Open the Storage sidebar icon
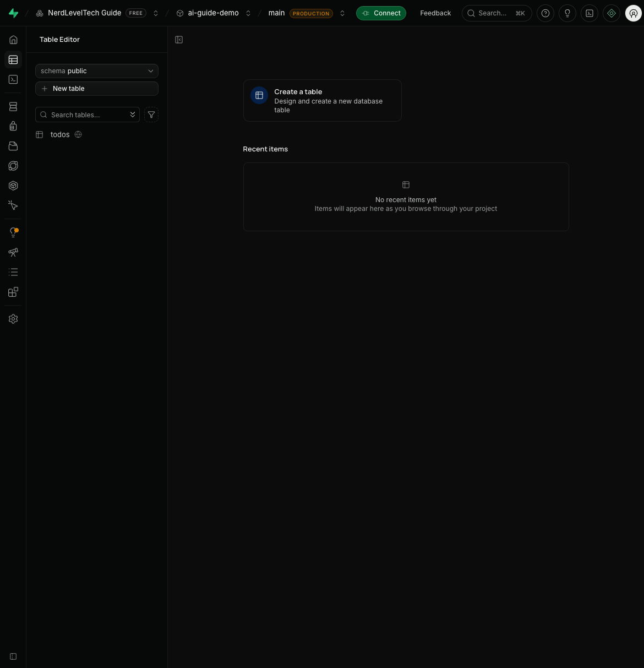 (x=13, y=146)
